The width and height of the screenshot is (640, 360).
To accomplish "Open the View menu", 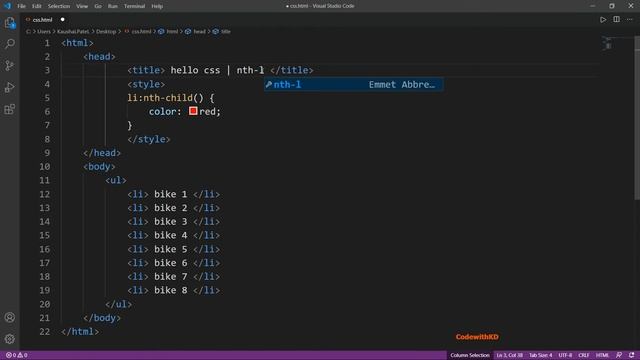I will (82, 6).
